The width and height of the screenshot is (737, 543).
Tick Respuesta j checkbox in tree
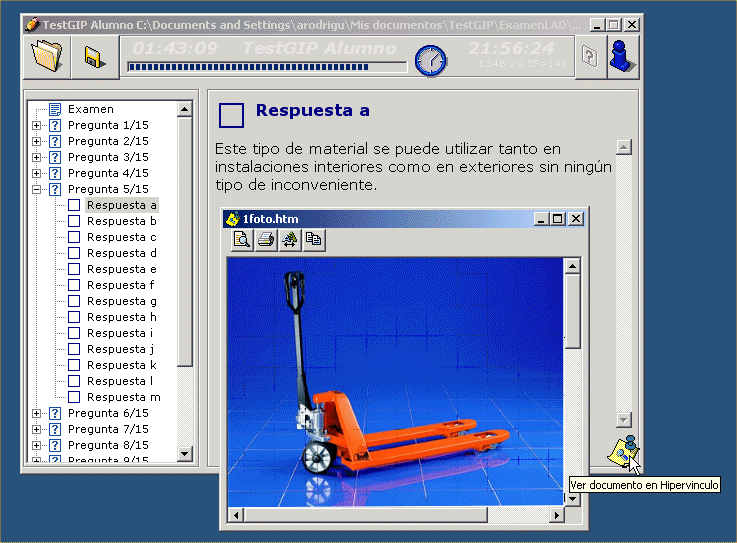tap(74, 349)
